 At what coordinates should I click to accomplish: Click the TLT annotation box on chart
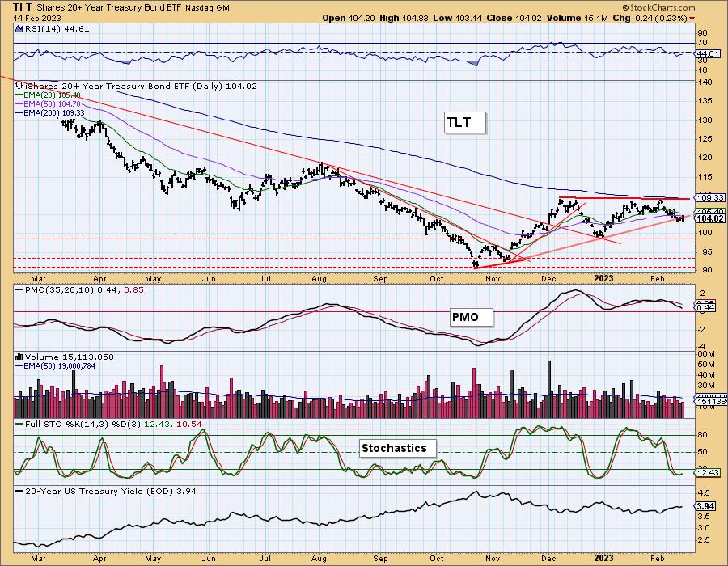(465, 123)
